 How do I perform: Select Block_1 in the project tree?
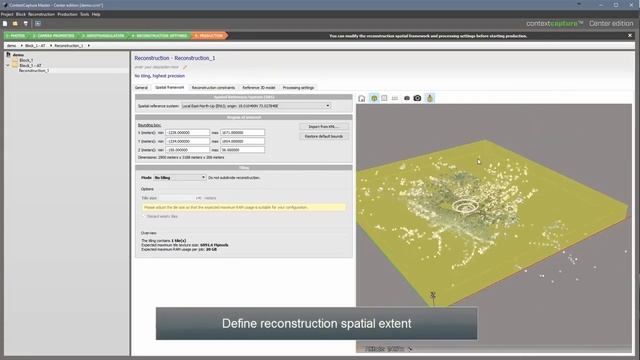click(x=26, y=60)
